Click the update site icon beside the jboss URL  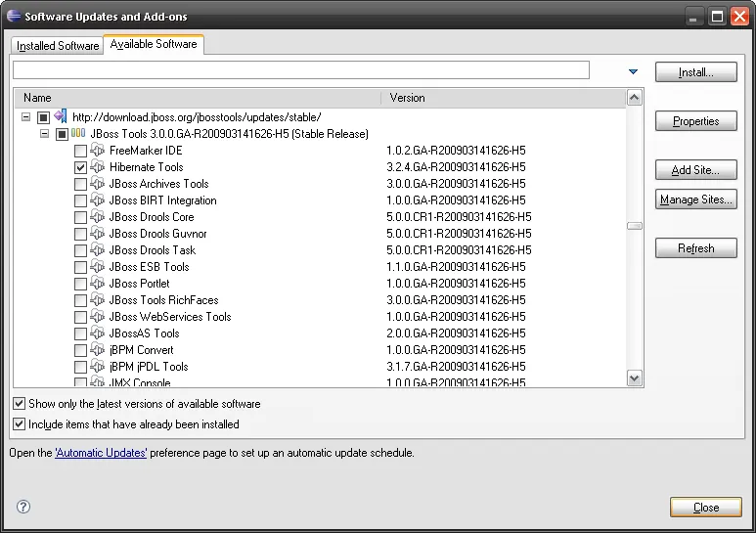point(61,116)
